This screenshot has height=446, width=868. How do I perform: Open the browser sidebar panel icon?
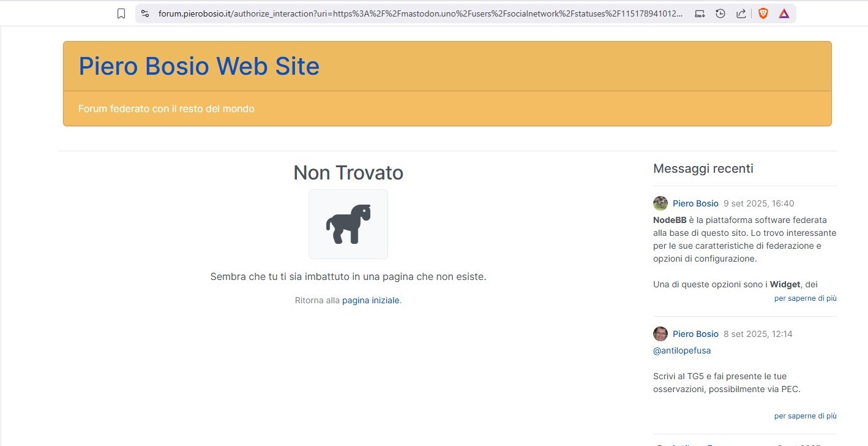(700, 12)
